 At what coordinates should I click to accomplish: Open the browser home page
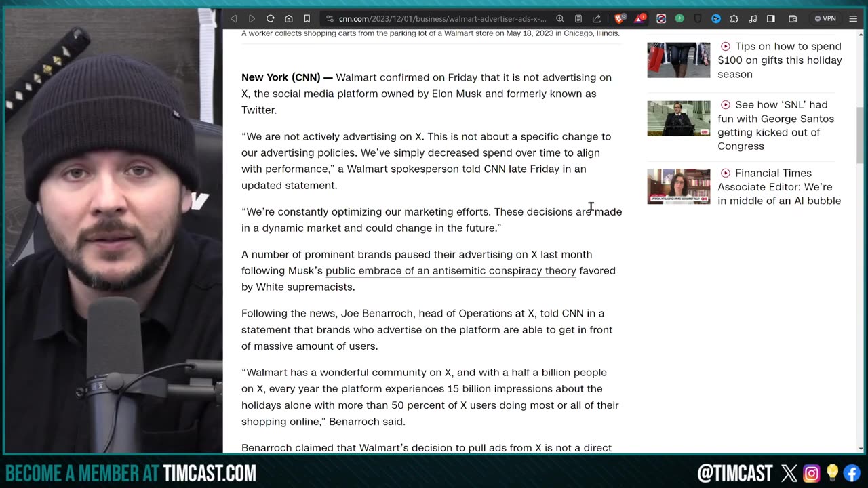tap(288, 19)
